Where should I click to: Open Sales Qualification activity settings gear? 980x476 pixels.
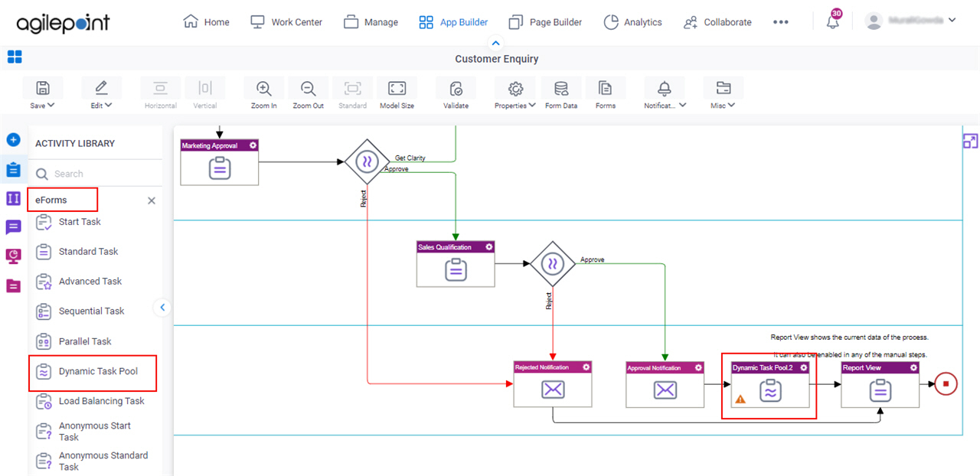(489, 247)
